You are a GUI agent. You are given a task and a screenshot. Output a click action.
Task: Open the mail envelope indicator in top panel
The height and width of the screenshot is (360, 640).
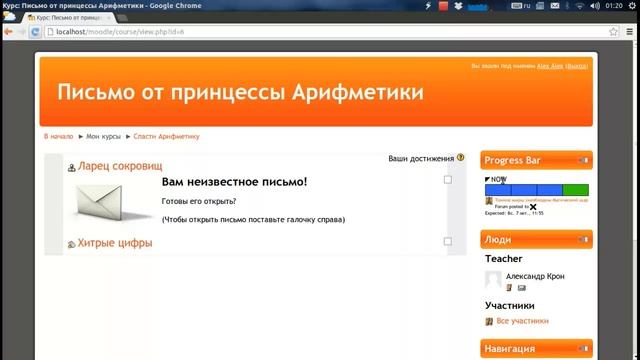click(x=555, y=6)
